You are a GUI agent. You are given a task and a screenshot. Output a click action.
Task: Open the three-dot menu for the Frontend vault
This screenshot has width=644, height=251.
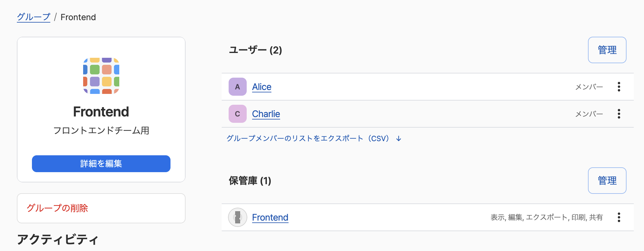pyautogui.click(x=619, y=217)
